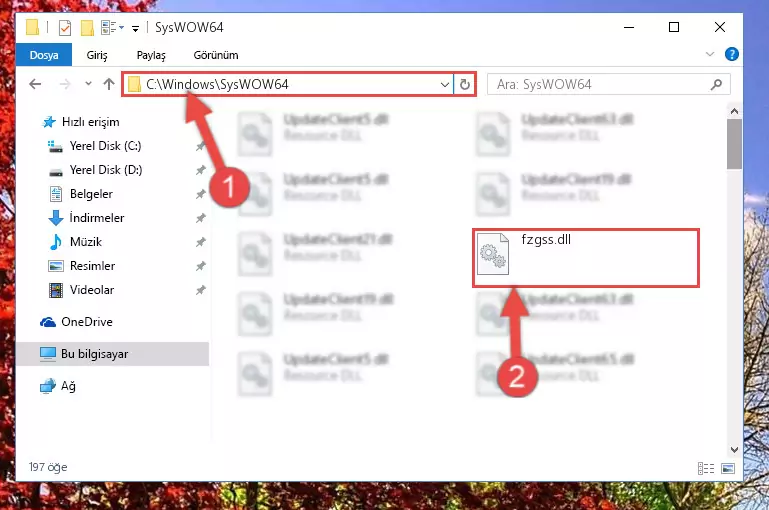The width and height of the screenshot is (769, 510).
Task: Click the pin icon beside Yerel Disk (C:)
Action: 200,146
